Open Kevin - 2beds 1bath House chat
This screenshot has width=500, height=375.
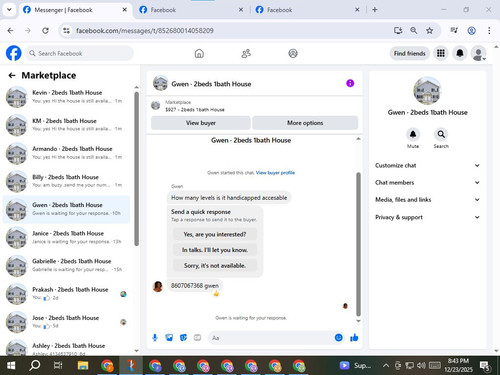[66, 97]
